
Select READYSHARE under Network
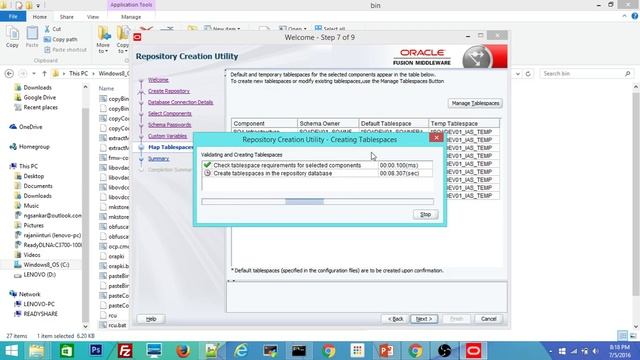40,314
